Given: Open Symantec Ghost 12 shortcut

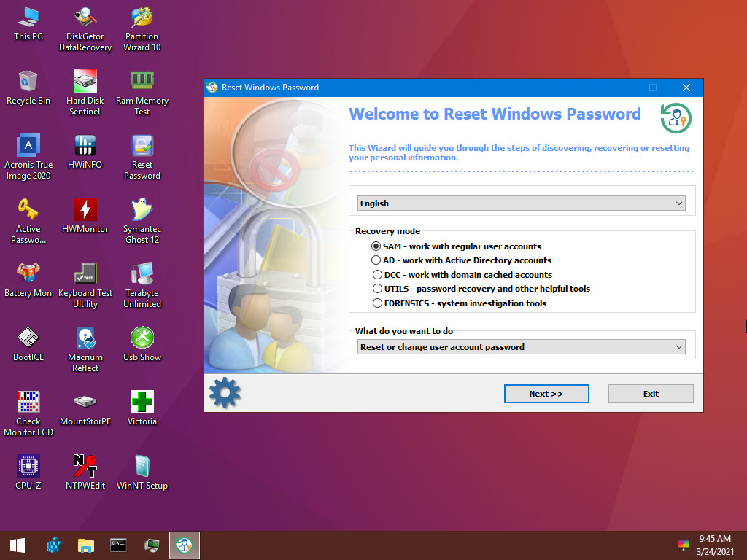Looking at the screenshot, I should [x=142, y=221].
